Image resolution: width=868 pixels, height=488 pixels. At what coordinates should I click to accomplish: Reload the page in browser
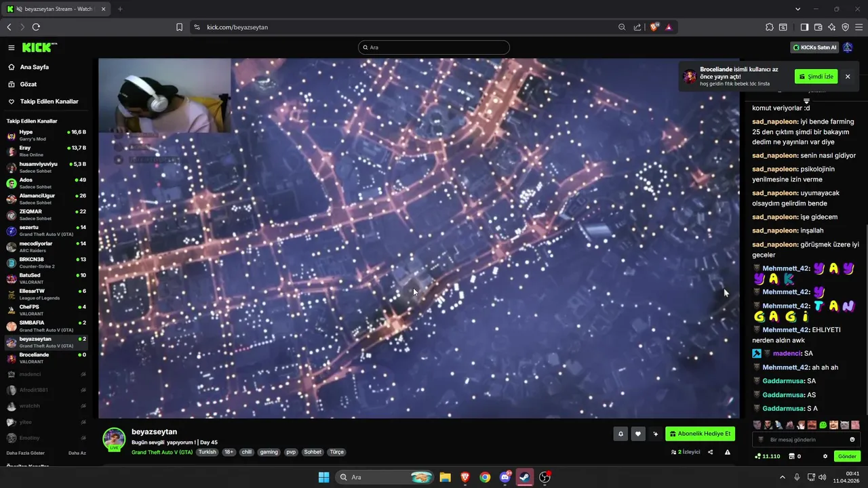coord(36,27)
